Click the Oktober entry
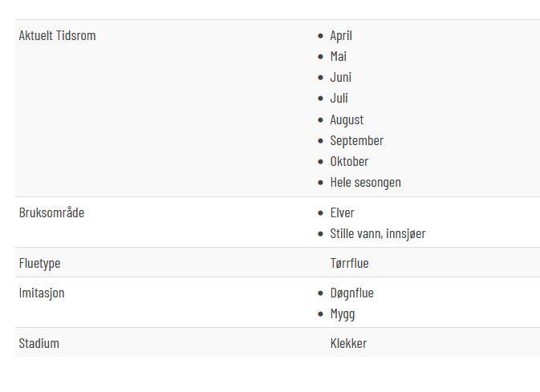The width and height of the screenshot is (540, 392). [349, 161]
